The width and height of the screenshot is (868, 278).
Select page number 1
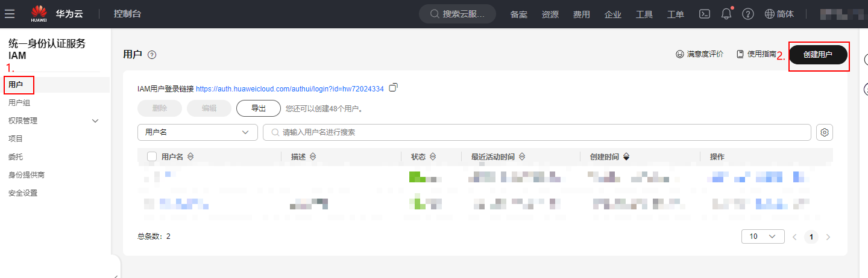pos(811,236)
